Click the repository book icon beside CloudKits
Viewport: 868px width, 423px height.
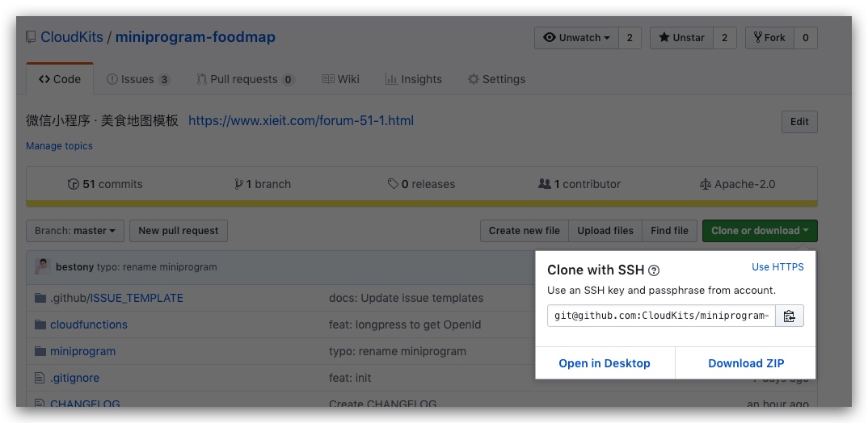31,37
